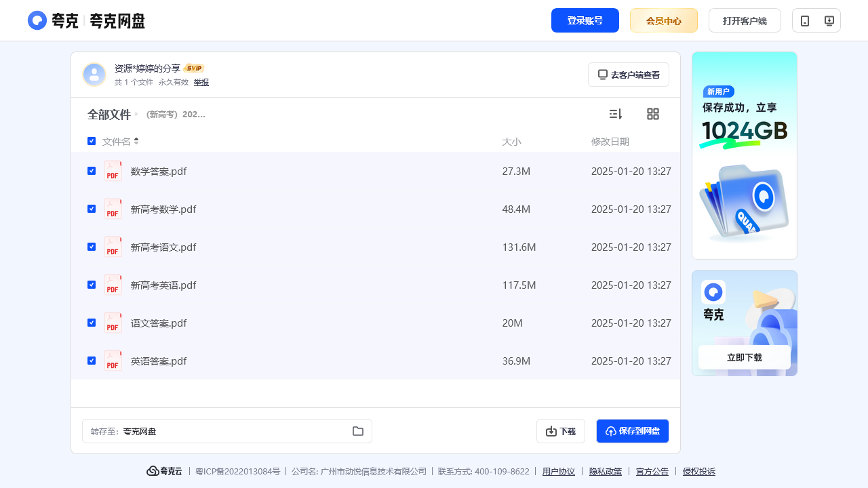868x488 pixels.
Task: Click PDF icon of 英语答案.pdf
Action: click(113, 361)
